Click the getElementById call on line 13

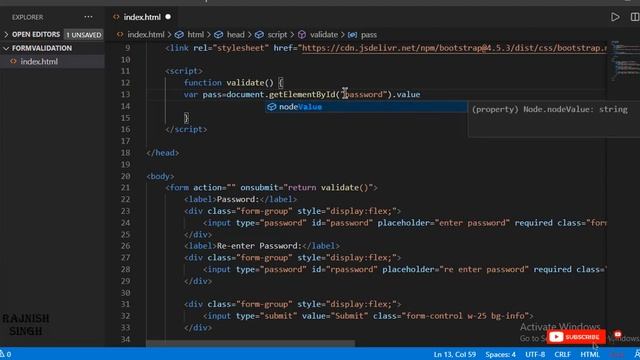click(x=302, y=95)
